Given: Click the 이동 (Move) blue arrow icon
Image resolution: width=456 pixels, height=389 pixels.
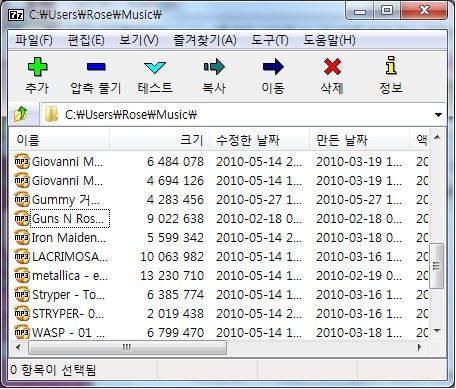Looking at the screenshot, I should click(x=273, y=67).
